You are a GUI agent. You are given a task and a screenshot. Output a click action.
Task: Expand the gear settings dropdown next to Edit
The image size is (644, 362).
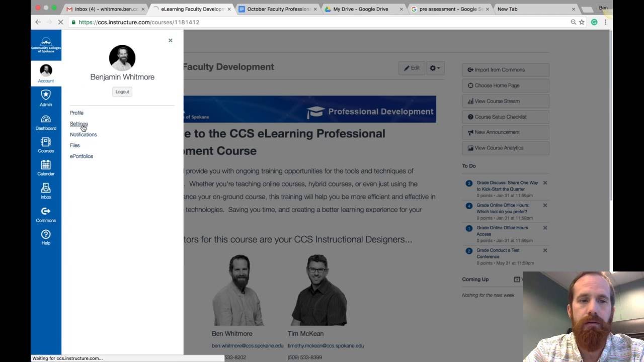(x=435, y=68)
